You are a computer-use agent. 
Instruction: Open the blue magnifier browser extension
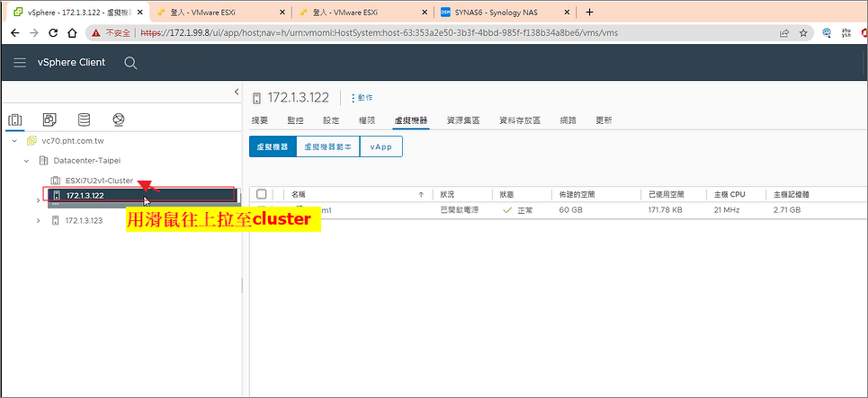[827, 33]
